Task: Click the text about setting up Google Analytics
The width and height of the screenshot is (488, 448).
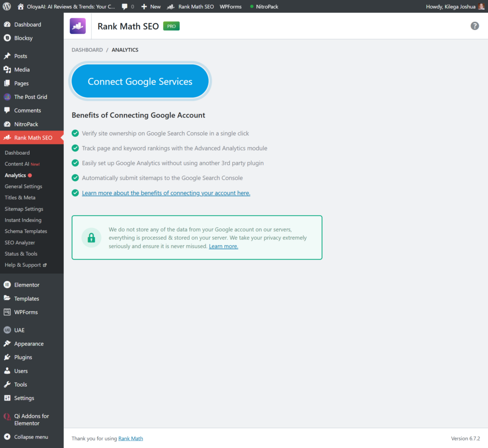Action: [x=173, y=163]
